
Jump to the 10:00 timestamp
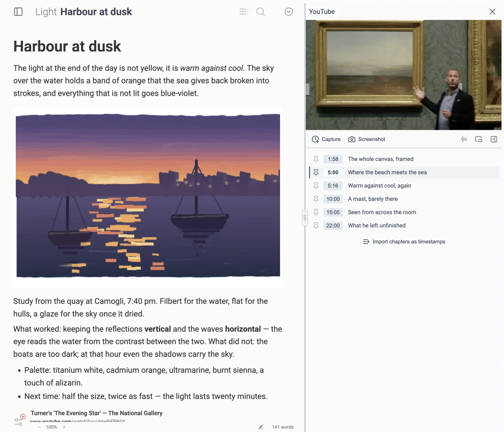coord(333,199)
